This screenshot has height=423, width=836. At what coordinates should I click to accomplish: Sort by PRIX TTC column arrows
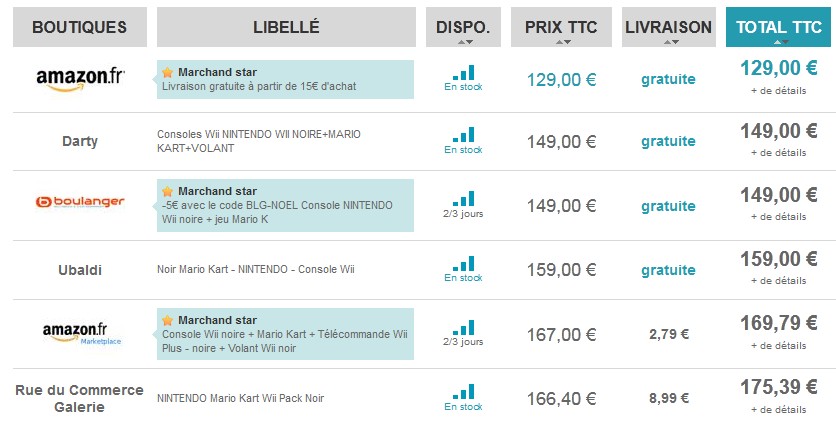[x=563, y=42]
